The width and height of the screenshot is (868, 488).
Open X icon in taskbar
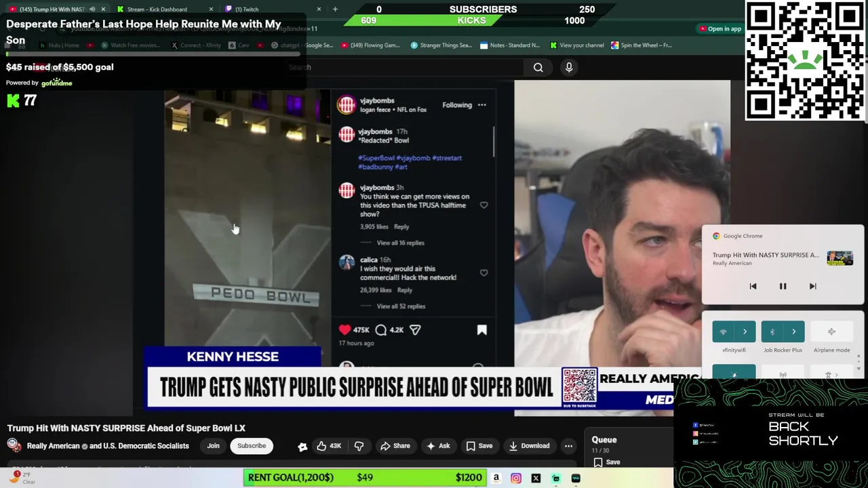coord(536,479)
